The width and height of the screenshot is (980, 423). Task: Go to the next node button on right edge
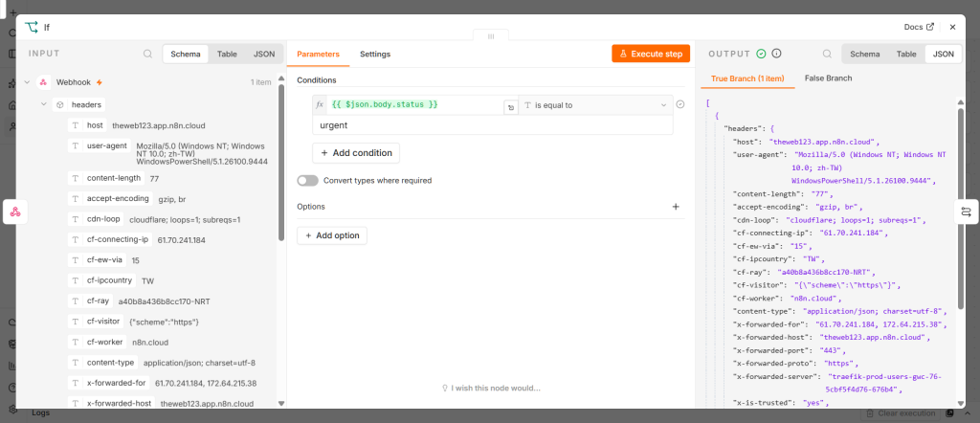click(966, 211)
